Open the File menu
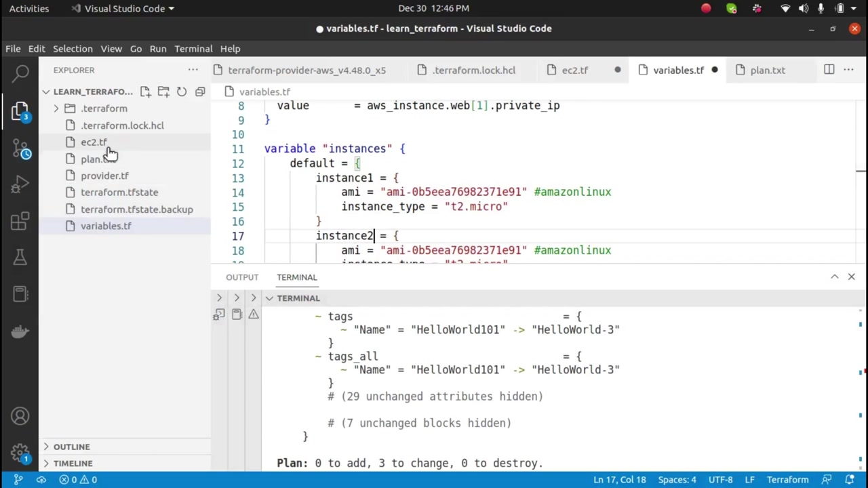The width and height of the screenshot is (868, 488). (x=13, y=49)
